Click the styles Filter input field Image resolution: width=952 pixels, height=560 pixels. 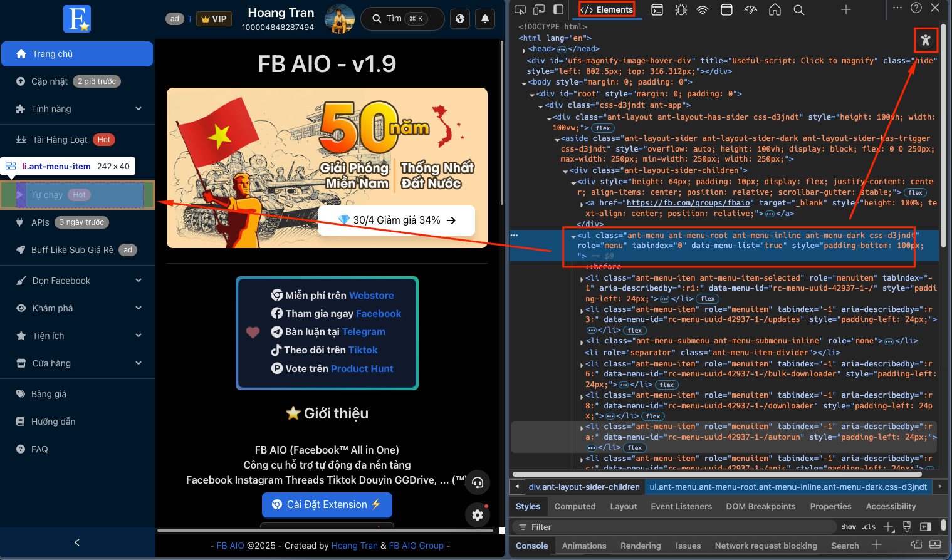coord(674,527)
